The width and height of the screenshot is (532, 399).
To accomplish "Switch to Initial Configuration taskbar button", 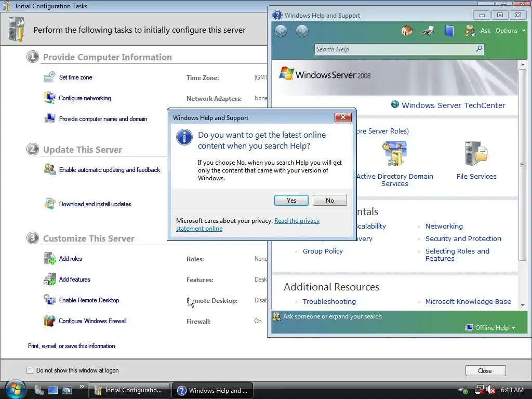I will point(129,391).
